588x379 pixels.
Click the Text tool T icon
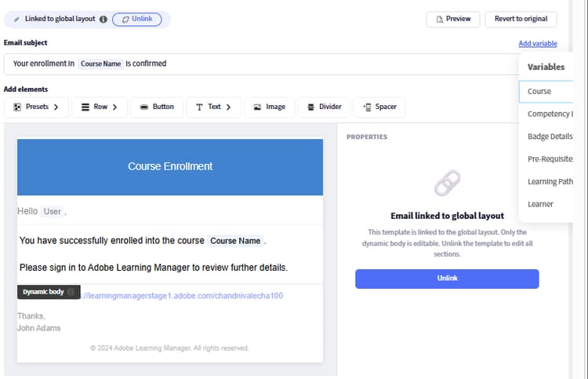coord(199,107)
